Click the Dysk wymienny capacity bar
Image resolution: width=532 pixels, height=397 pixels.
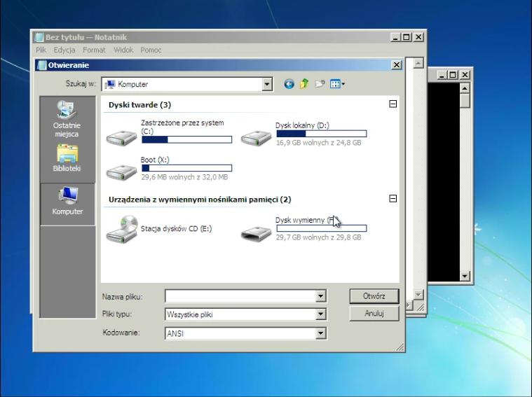(321, 228)
